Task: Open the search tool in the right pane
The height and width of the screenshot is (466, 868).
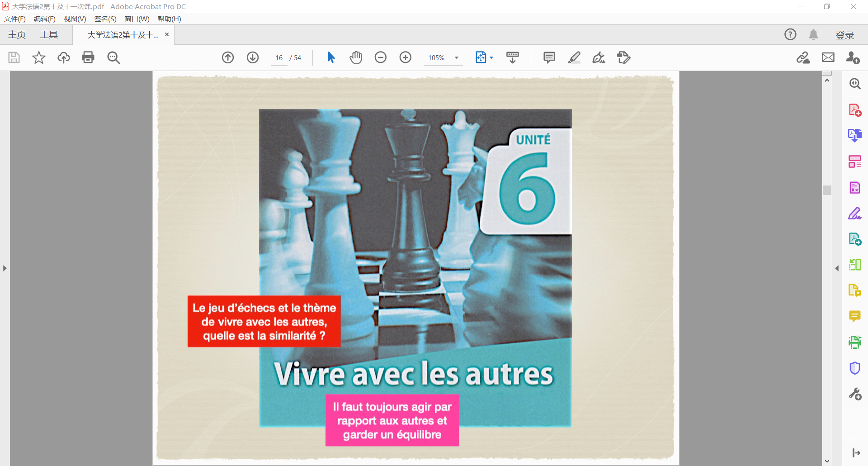Action: coord(855,84)
